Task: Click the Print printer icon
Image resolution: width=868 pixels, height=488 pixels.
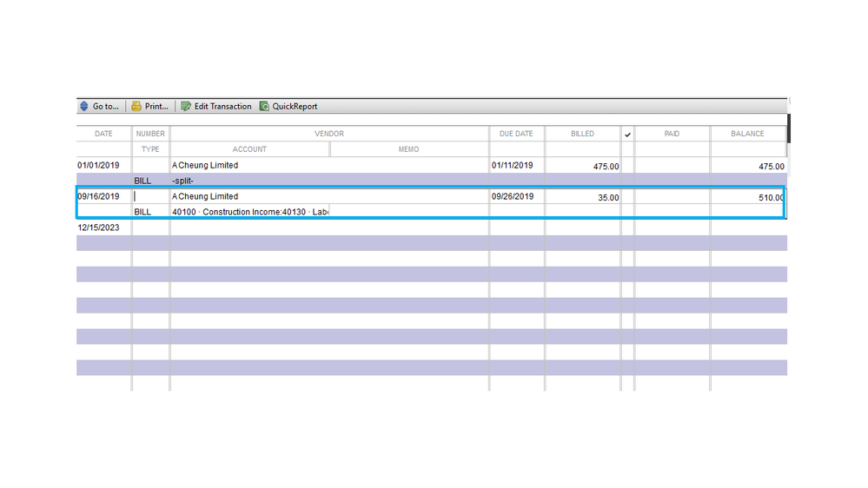Action: pyautogui.click(x=136, y=106)
